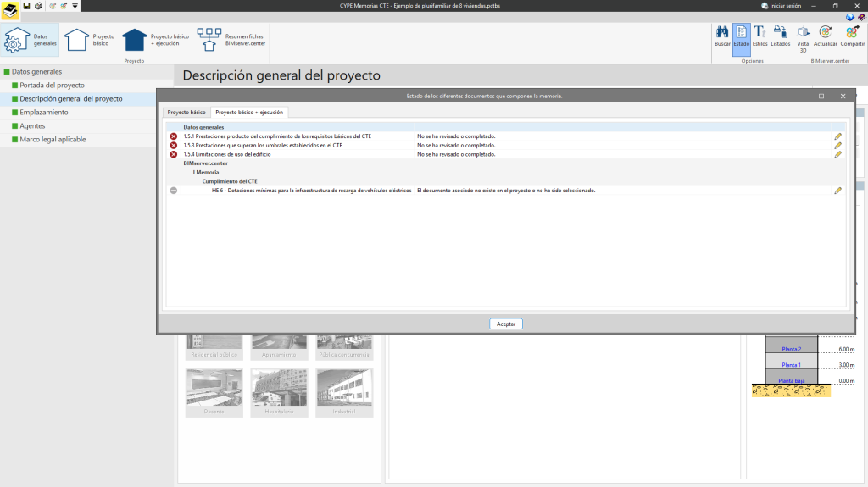Image resolution: width=868 pixels, height=487 pixels.
Task: Click Planta 1 in the floor diagram
Action: coord(791,365)
